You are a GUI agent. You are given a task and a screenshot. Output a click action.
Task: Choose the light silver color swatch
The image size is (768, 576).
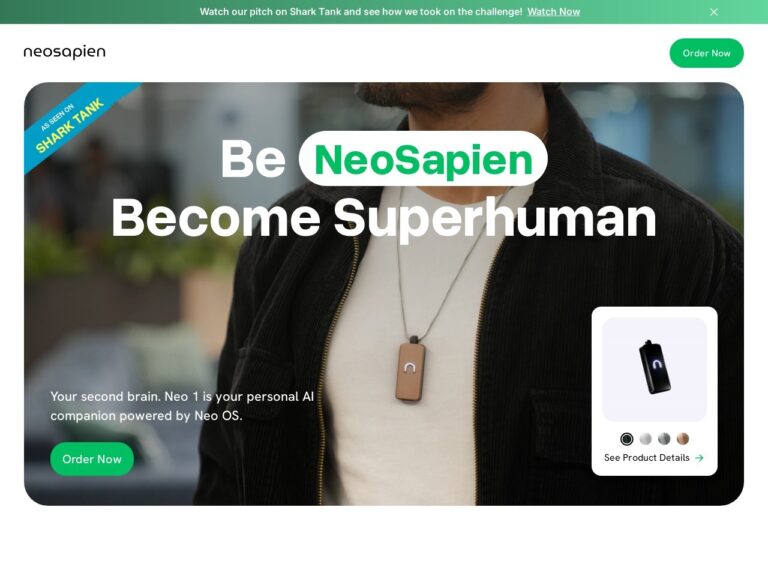[x=646, y=439]
